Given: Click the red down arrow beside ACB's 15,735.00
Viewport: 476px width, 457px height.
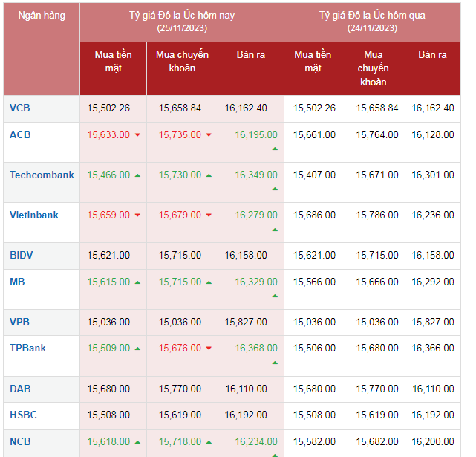Looking at the screenshot, I should tap(209, 135).
